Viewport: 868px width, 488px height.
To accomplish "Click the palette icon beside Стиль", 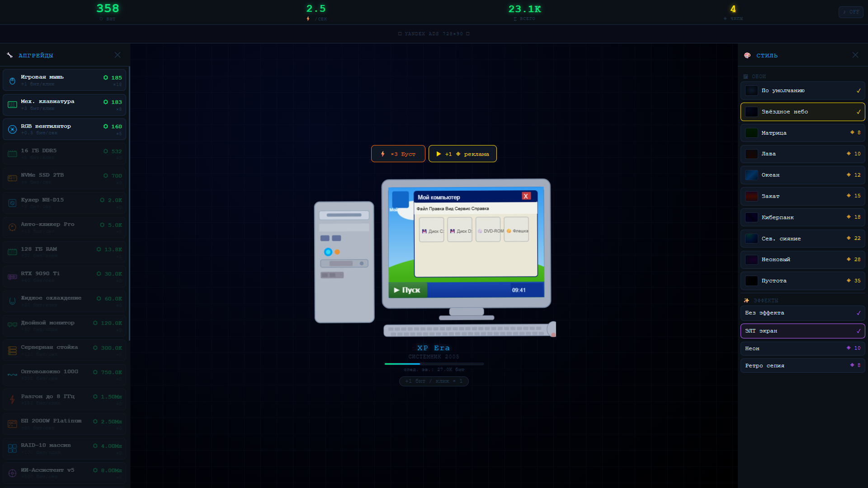I will 747,55.
